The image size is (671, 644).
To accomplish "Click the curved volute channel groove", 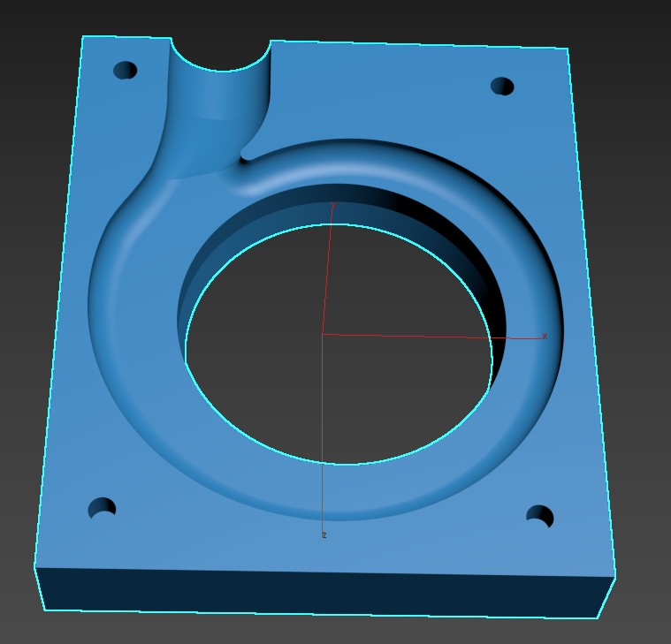I will click(133, 353).
